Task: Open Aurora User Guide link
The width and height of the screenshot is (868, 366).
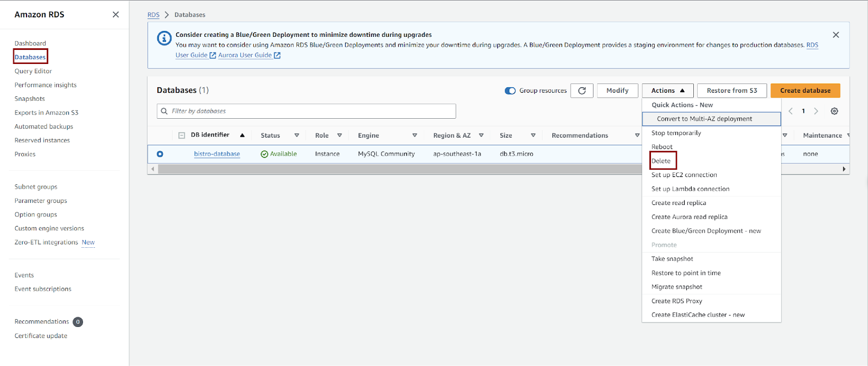Action: click(245, 55)
